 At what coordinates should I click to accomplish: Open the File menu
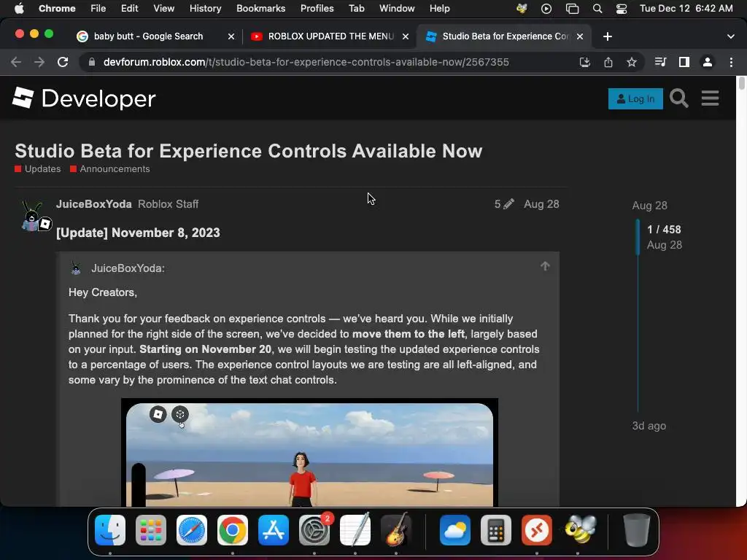coord(98,9)
